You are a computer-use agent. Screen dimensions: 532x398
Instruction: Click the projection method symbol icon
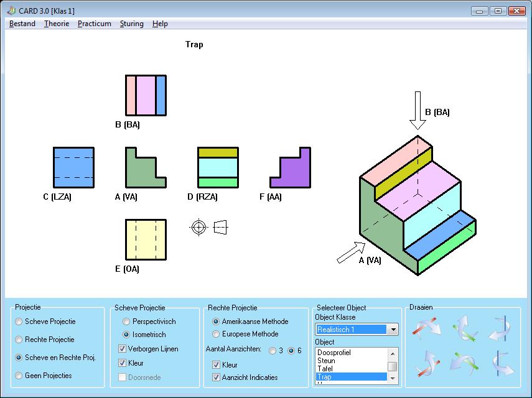point(209,227)
